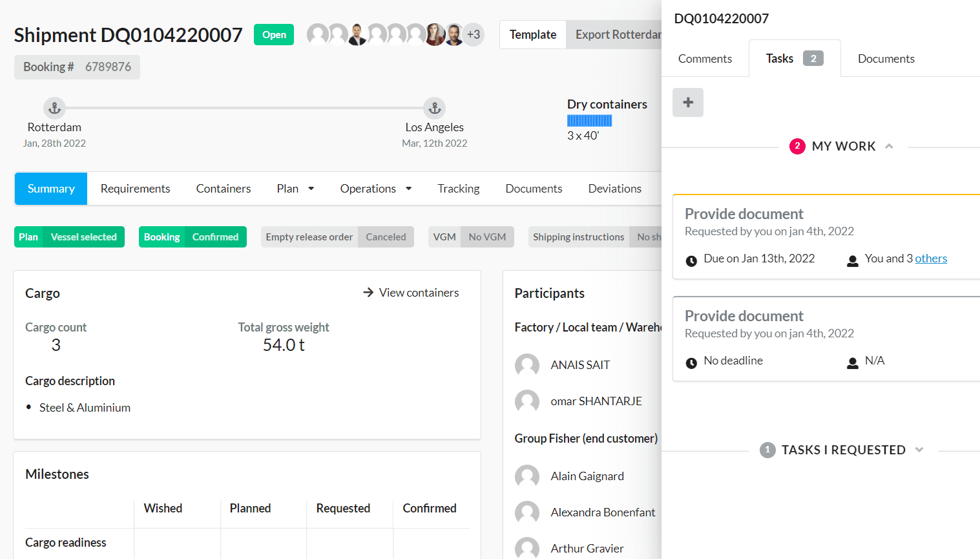Image resolution: width=980 pixels, height=559 pixels.
Task: Click the Template button
Action: pos(533,34)
